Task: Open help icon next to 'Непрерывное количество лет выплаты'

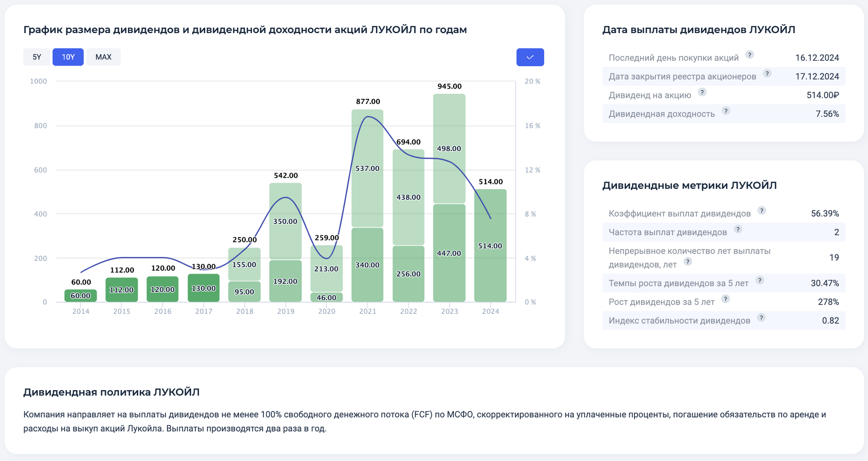Action: coord(688,261)
